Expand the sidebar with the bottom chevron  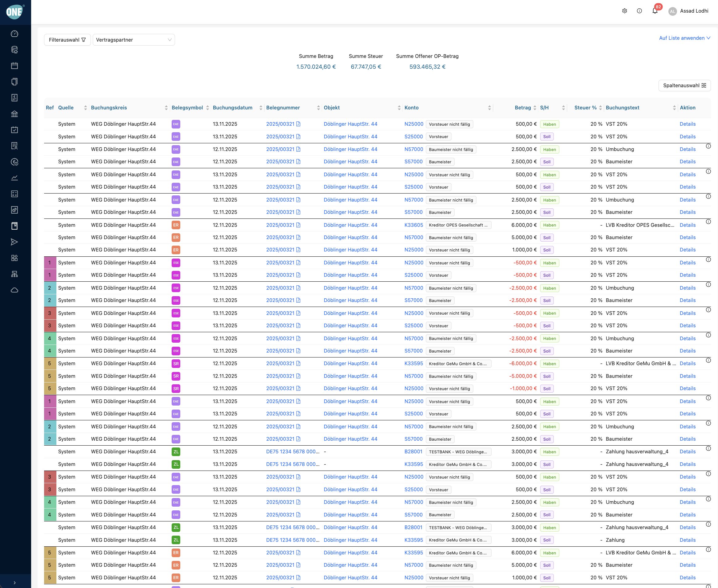[x=14, y=582]
